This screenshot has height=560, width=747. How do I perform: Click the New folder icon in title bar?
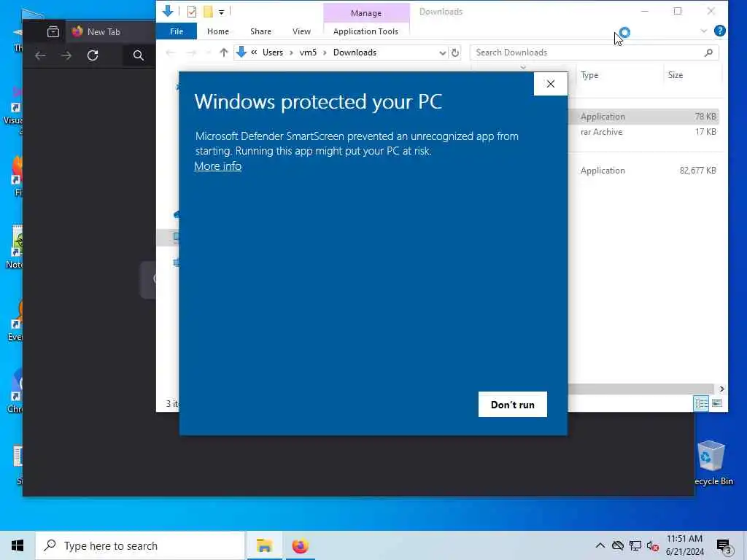pos(208,12)
